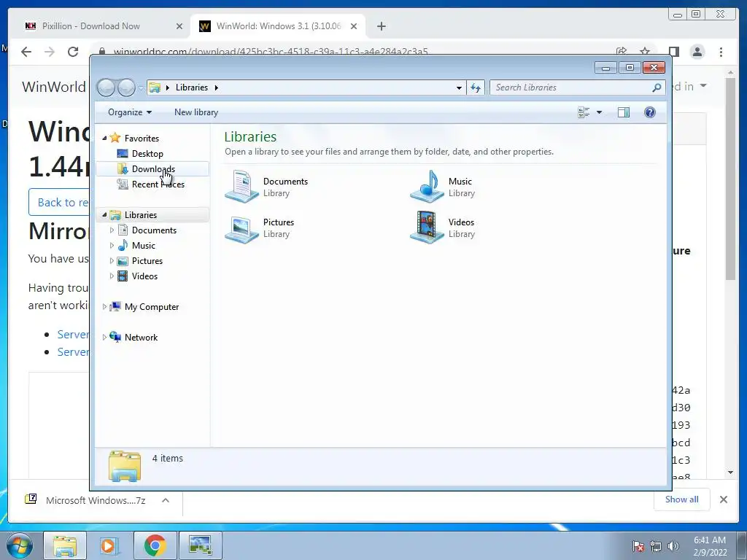Click the change view icon
This screenshot has width=747, height=560.
tap(584, 112)
